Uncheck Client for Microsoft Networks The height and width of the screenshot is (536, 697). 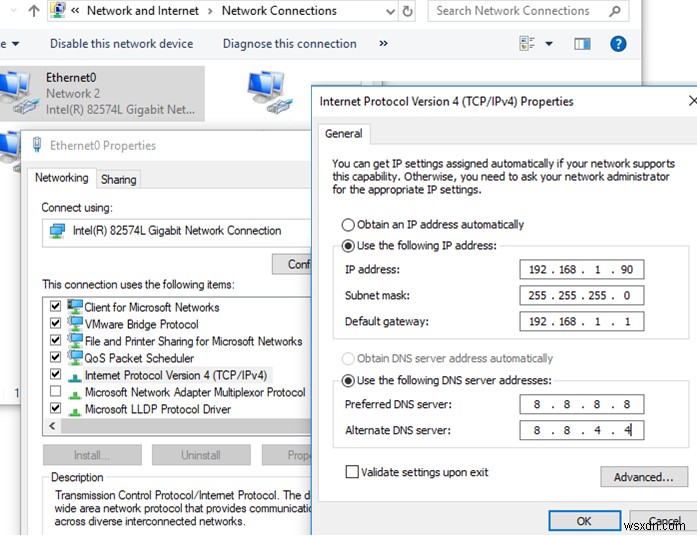56,306
